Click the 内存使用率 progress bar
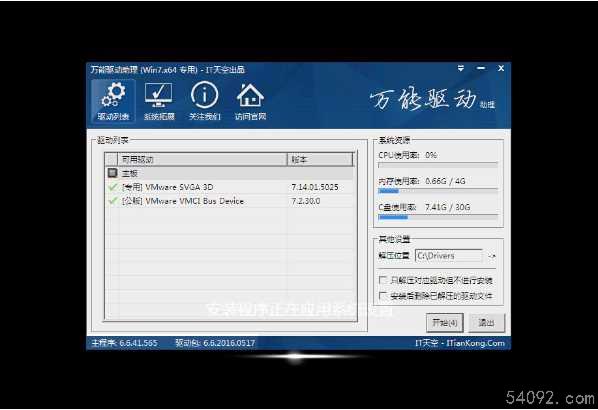 coord(438,190)
